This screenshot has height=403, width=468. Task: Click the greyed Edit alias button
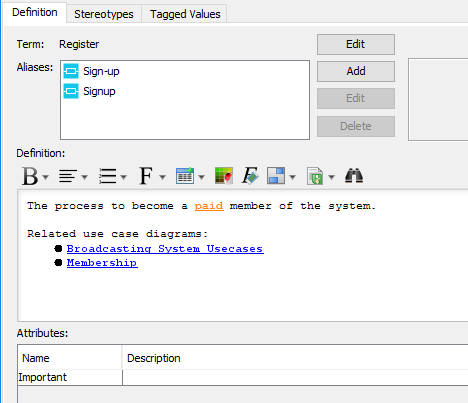coord(356,98)
